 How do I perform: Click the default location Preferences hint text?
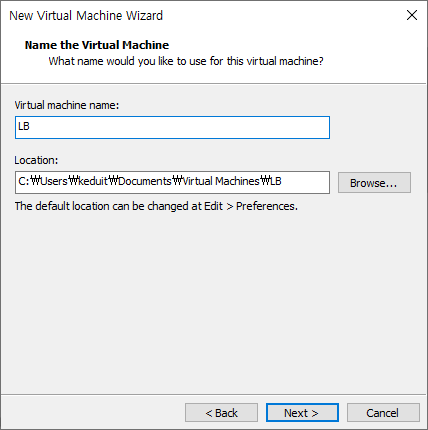[156, 206]
